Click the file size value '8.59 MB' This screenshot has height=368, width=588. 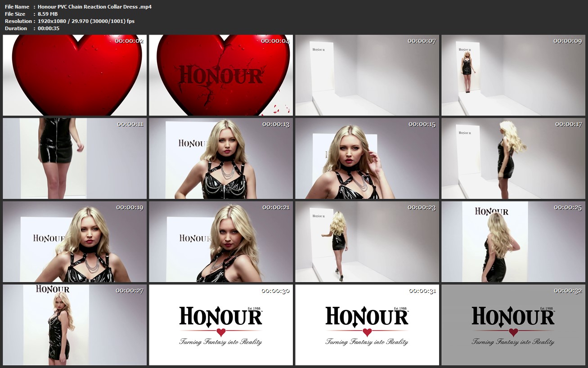click(48, 14)
